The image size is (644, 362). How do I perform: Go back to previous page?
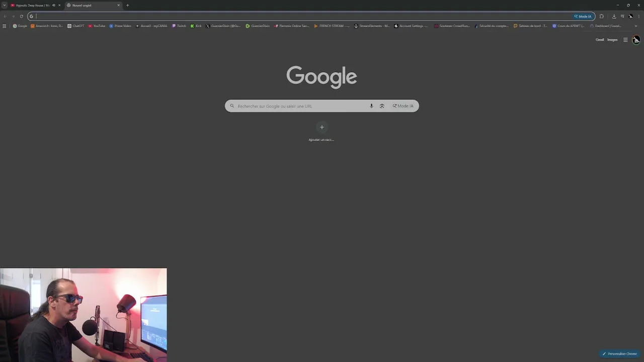[x=5, y=16]
